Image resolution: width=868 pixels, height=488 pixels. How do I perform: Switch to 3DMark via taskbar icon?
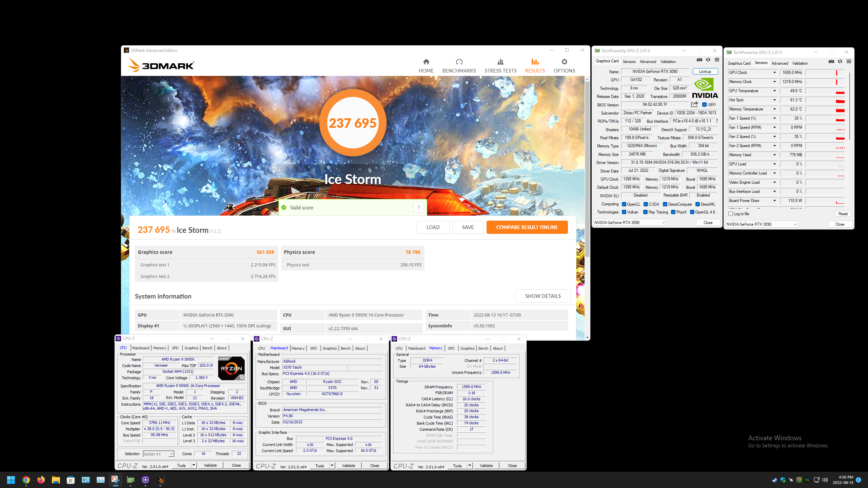[160, 480]
